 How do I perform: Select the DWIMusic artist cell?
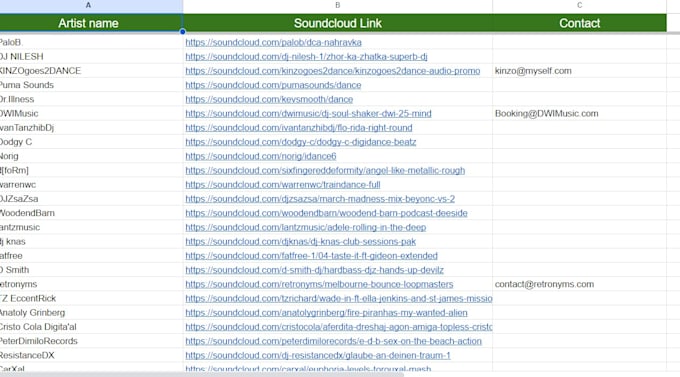pyautogui.click(x=91, y=113)
